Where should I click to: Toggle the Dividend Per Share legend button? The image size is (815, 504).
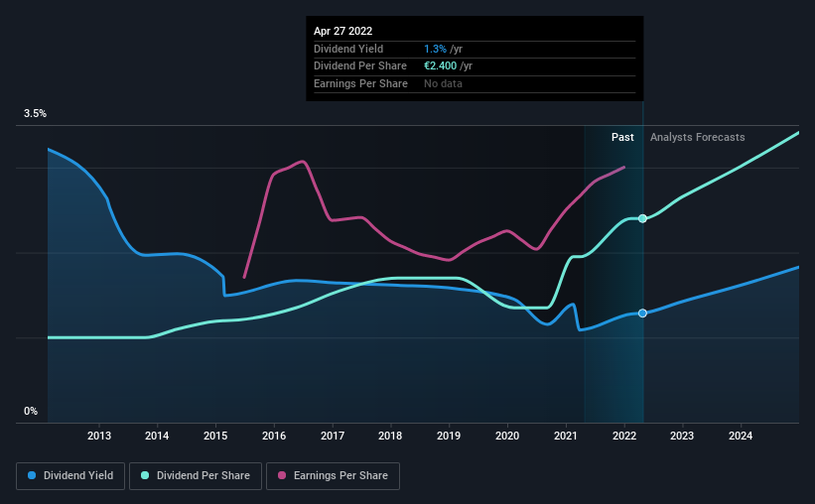click(196, 476)
